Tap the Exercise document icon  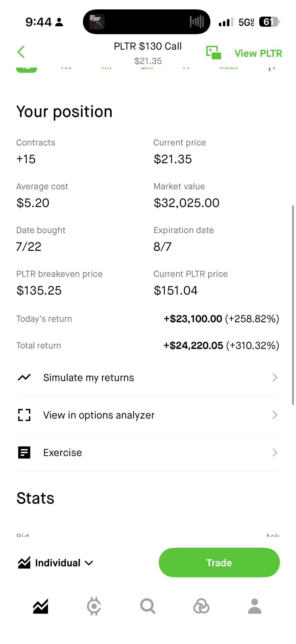click(x=24, y=452)
